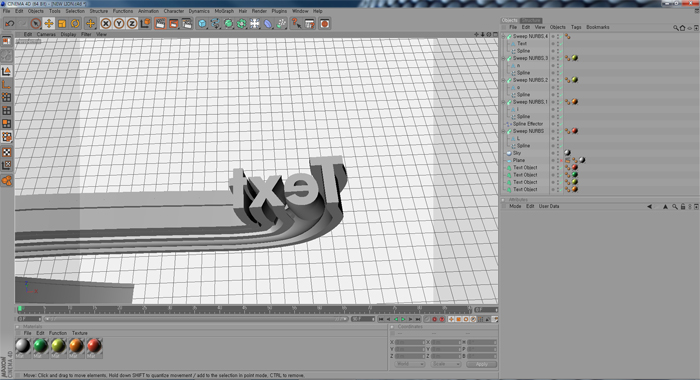Render the active view

coord(160,24)
